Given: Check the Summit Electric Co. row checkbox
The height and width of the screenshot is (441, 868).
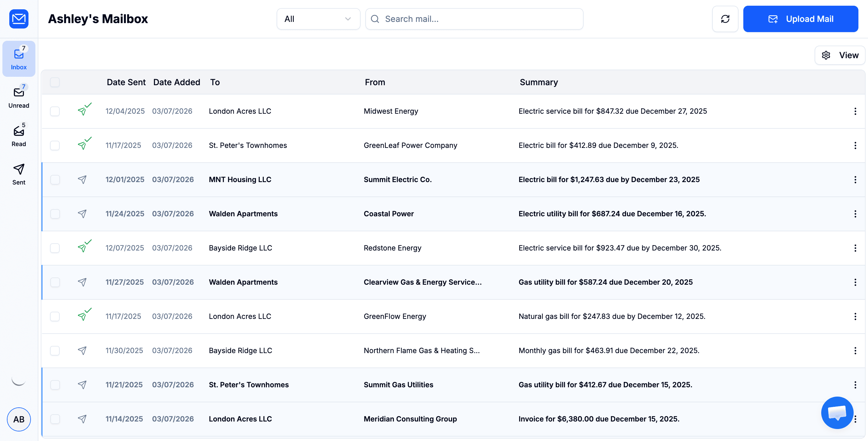Looking at the screenshot, I should [x=55, y=179].
